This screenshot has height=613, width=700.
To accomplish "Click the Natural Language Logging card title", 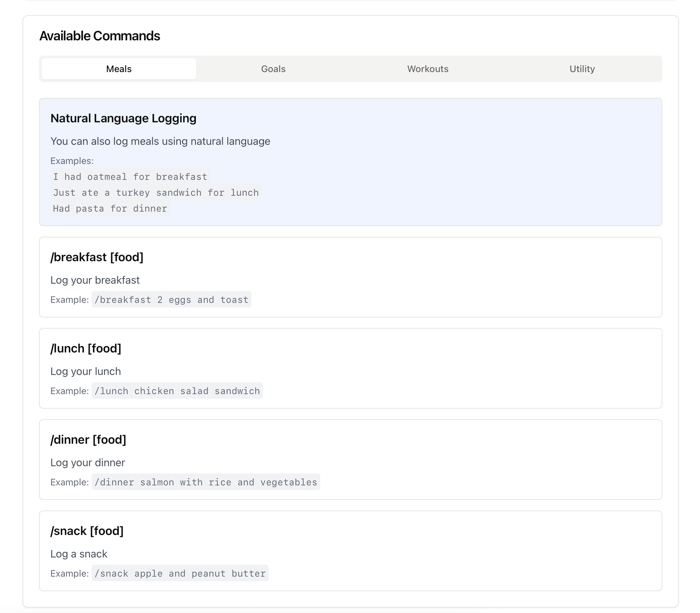I will click(123, 118).
